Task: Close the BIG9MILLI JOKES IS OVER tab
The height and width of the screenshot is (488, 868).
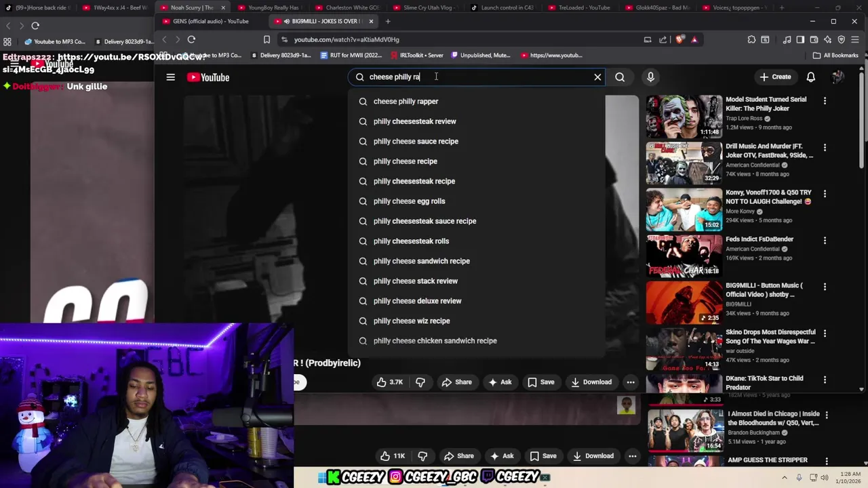Action: click(x=371, y=21)
